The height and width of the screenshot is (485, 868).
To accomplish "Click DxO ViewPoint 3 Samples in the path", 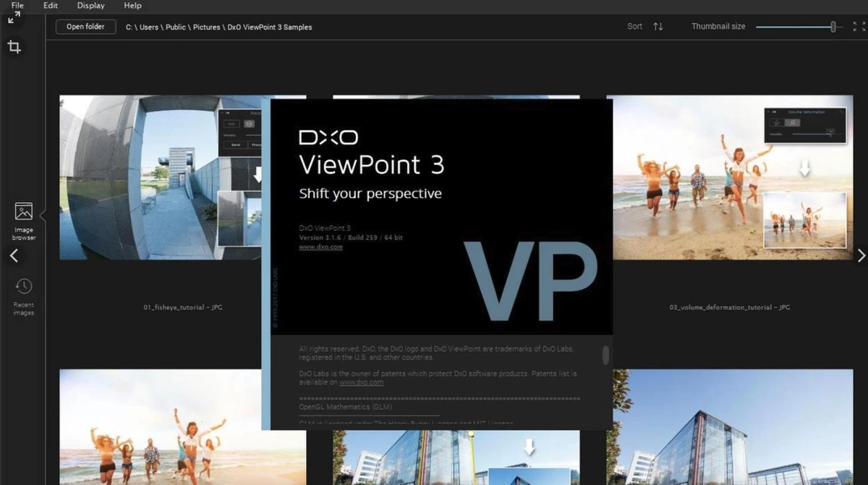I will click(x=270, y=27).
